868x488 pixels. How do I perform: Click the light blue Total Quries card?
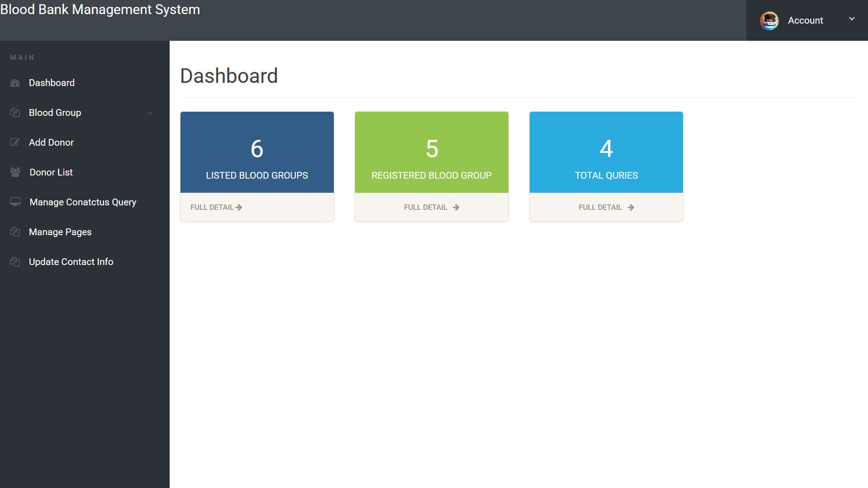point(607,152)
